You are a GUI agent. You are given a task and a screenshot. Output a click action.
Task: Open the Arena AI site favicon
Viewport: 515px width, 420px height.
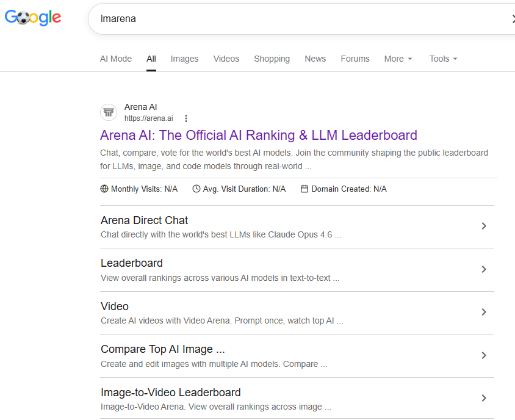[x=109, y=112]
